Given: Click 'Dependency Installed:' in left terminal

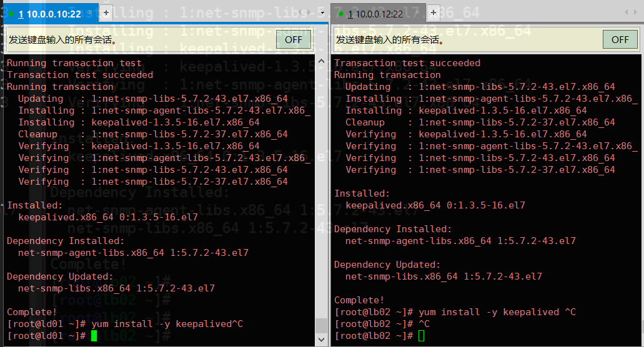Looking at the screenshot, I should [66, 241].
